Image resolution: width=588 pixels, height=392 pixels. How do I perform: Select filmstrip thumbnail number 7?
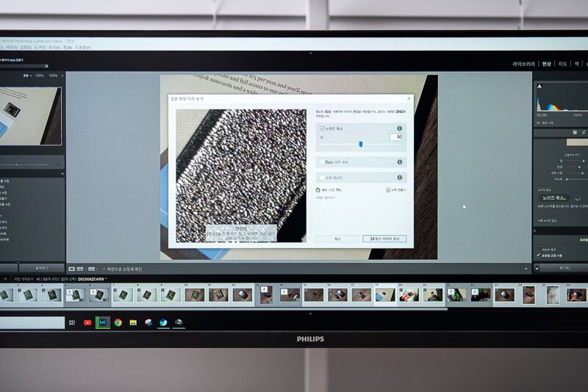(123, 295)
